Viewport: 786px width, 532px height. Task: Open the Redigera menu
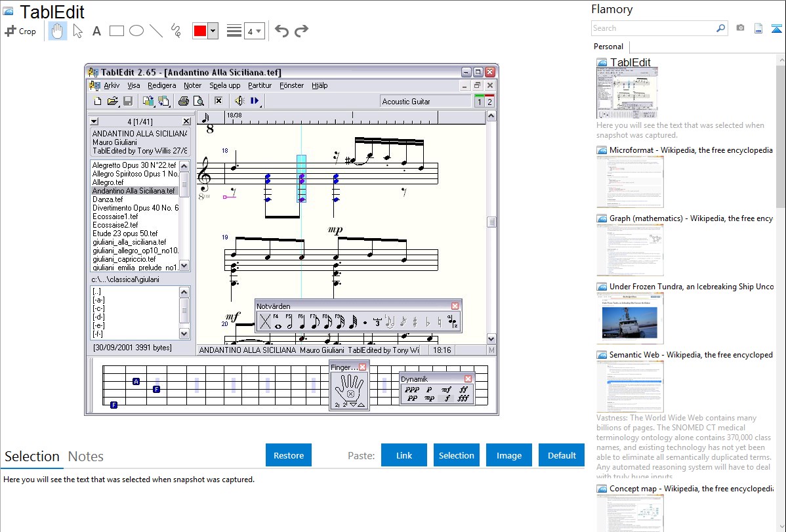(161, 86)
